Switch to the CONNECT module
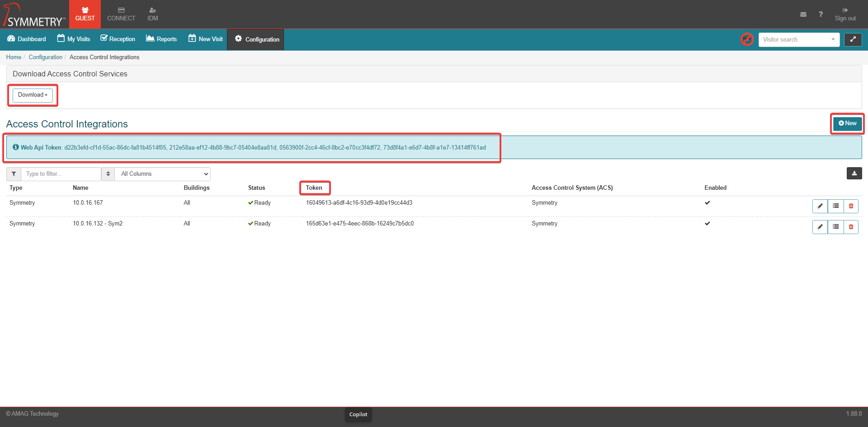 (x=121, y=14)
